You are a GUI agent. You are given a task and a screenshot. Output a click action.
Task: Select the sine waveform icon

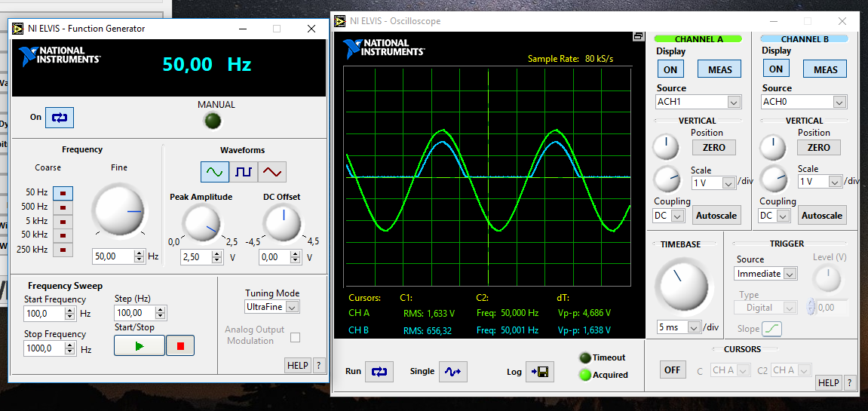(215, 172)
